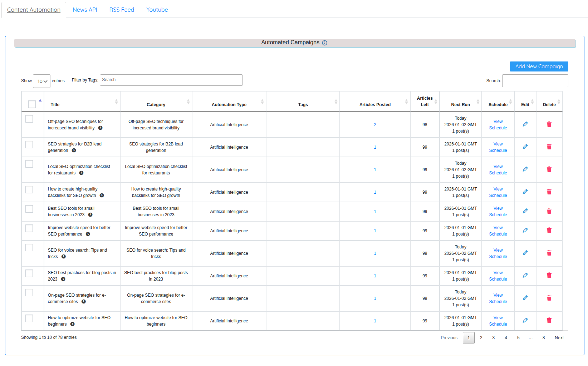Switch to the News API tab
This screenshot has height=366, width=588.
(x=85, y=10)
